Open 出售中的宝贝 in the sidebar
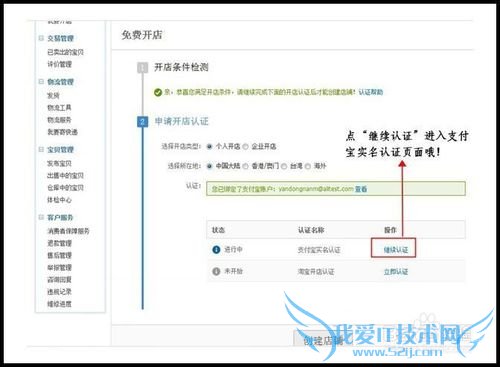This screenshot has width=500, height=367. (x=65, y=175)
